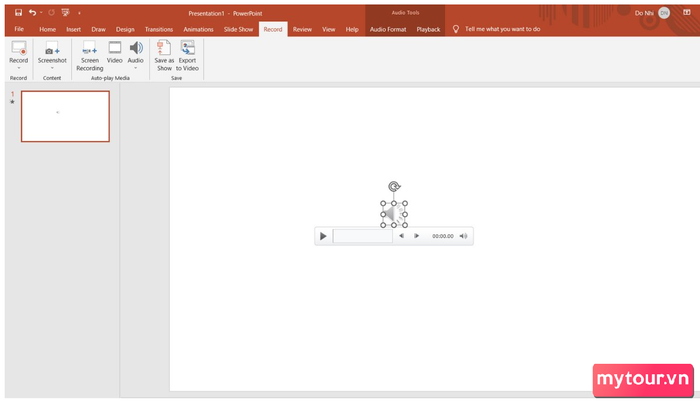Play the audio clip

323,236
